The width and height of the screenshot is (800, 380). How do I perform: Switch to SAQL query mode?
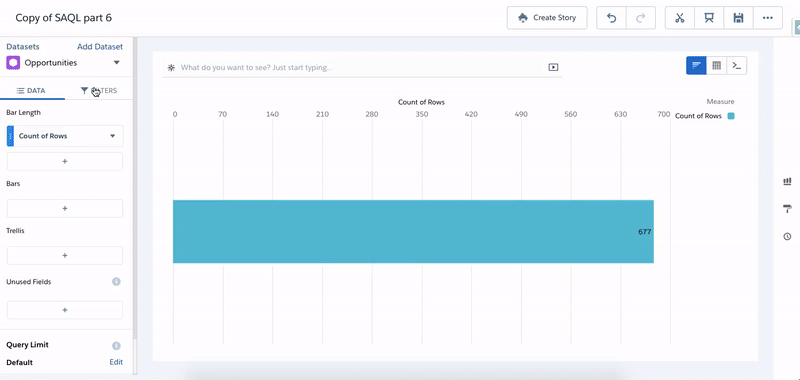736,65
